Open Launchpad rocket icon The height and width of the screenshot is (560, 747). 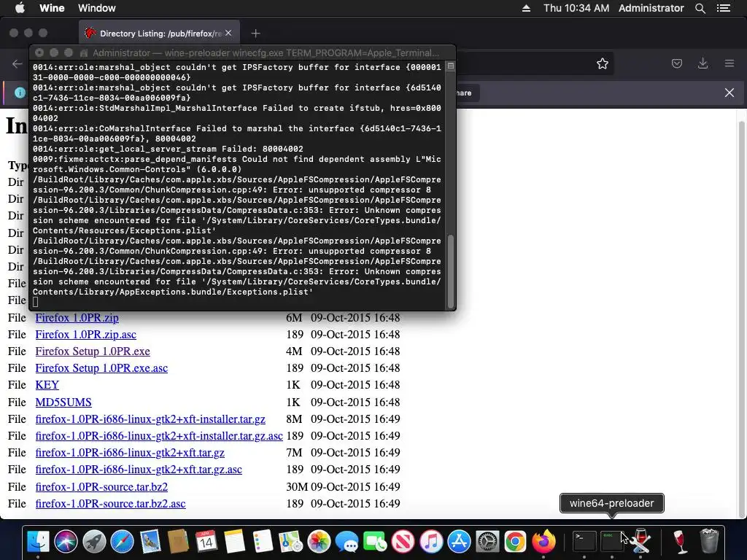click(94, 542)
